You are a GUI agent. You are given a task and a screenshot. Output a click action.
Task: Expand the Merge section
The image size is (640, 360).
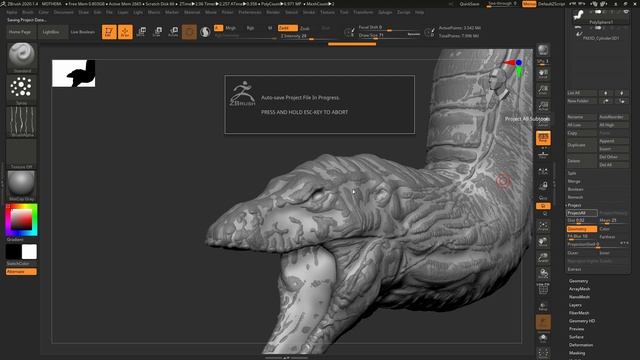574,181
